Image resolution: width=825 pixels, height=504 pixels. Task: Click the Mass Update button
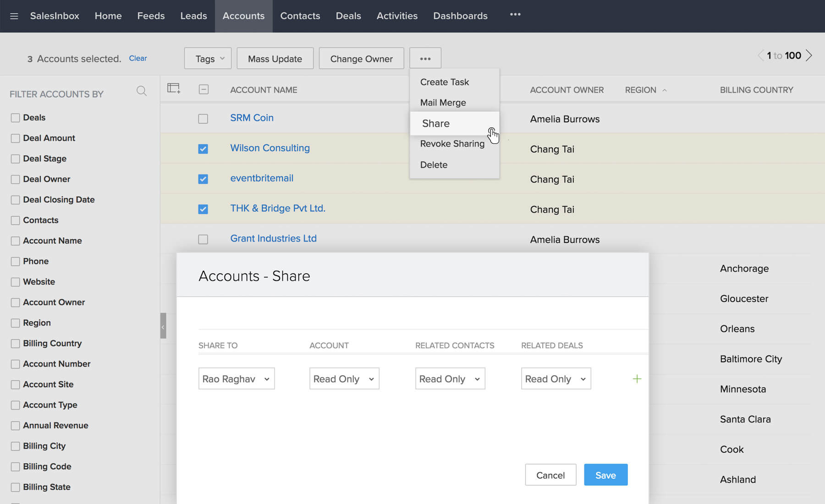coord(275,58)
